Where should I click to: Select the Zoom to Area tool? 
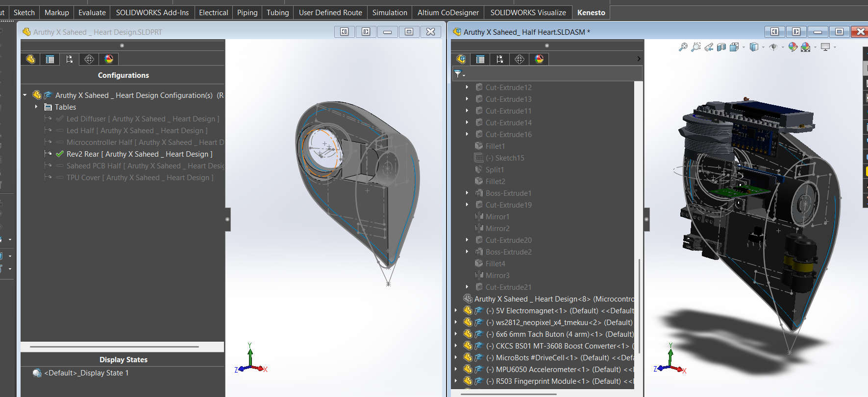(695, 47)
